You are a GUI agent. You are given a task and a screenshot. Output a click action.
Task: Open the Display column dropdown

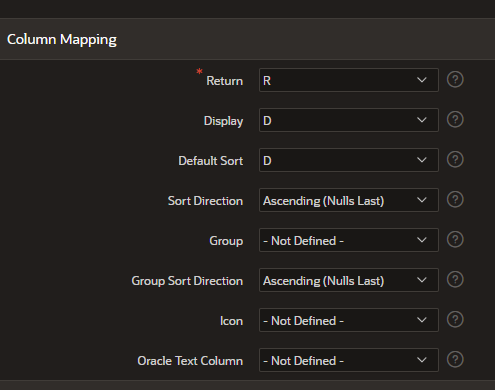pos(349,120)
